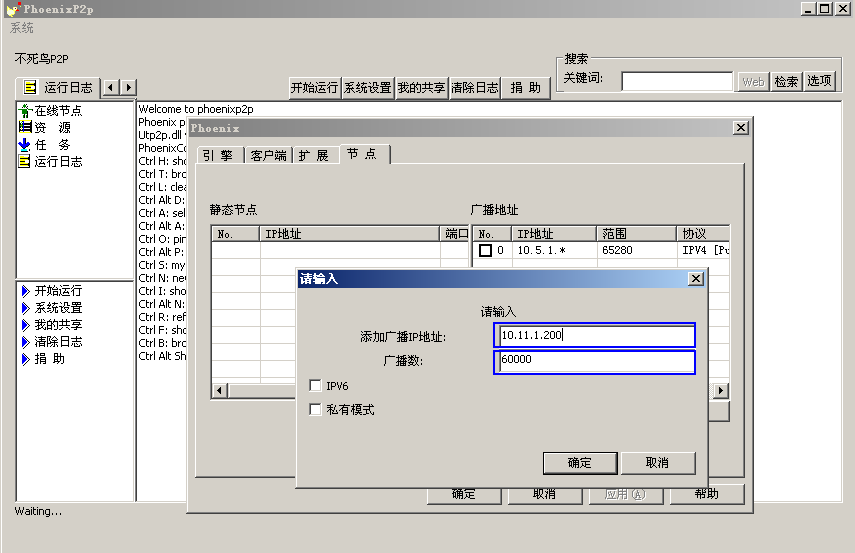Image resolution: width=855 pixels, height=553 pixels.
Task: Click the 我的共享 toolbar button
Action: click(421, 87)
